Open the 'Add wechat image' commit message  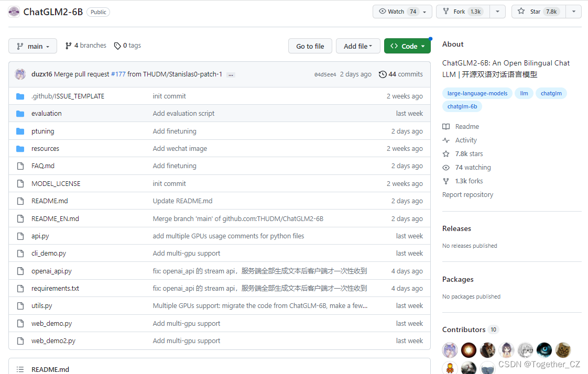click(x=180, y=149)
